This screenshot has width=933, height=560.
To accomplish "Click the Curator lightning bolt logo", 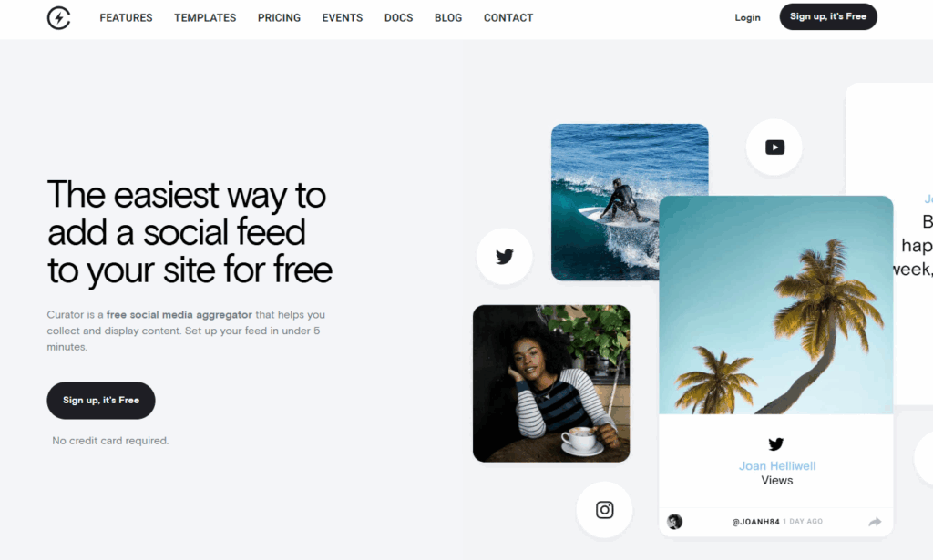I will click(58, 18).
